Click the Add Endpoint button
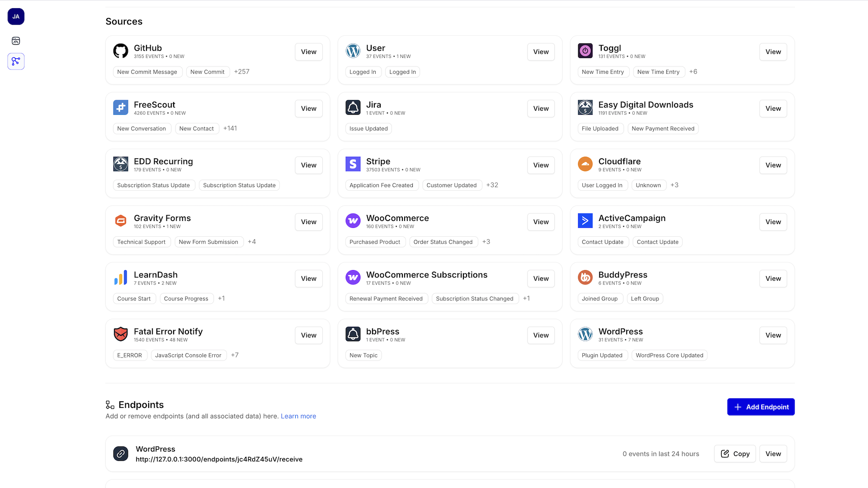The height and width of the screenshot is (488, 868). 761,407
